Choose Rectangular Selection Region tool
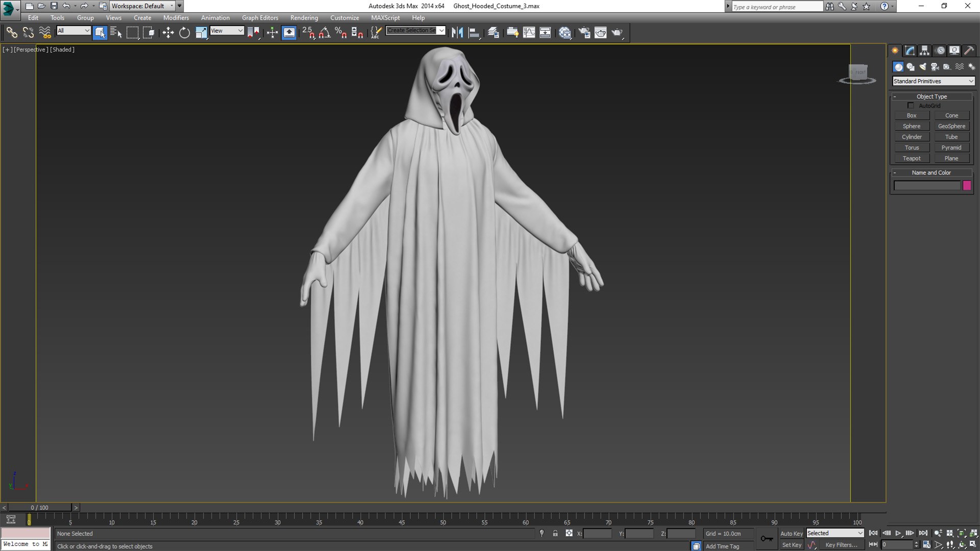 click(x=133, y=33)
